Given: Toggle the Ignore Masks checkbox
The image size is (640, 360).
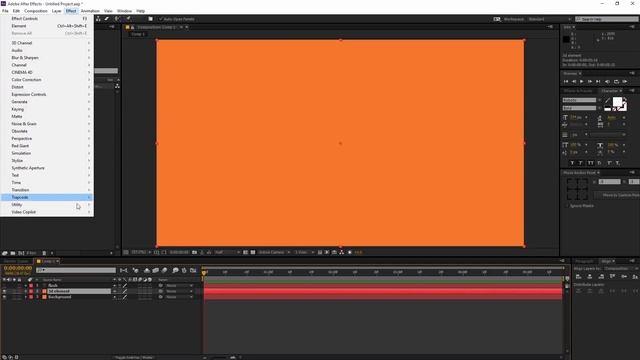Looking at the screenshot, I should (567, 206).
